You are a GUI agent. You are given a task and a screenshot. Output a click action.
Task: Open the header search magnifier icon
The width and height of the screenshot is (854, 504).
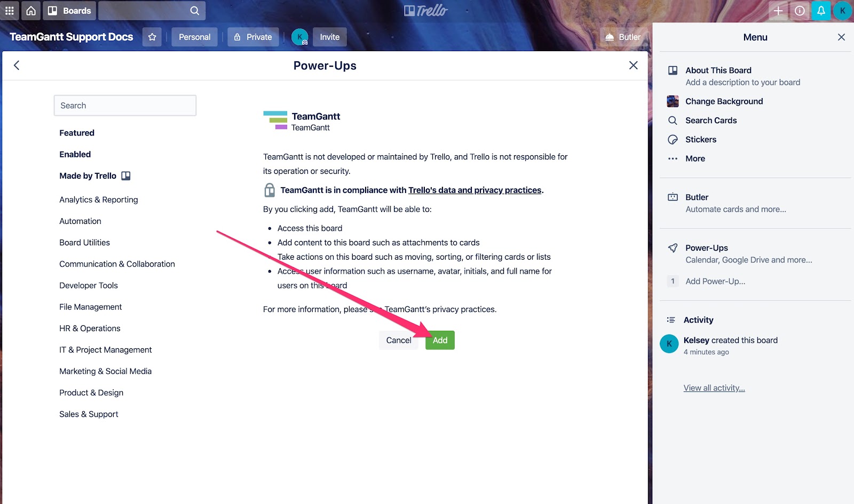point(195,11)
